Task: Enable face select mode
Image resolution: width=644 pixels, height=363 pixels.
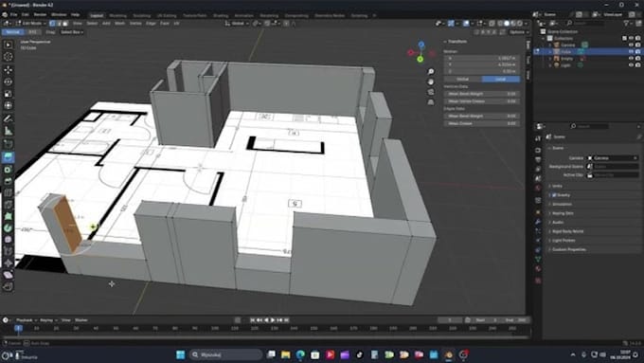Action: (x=65, y=24)
